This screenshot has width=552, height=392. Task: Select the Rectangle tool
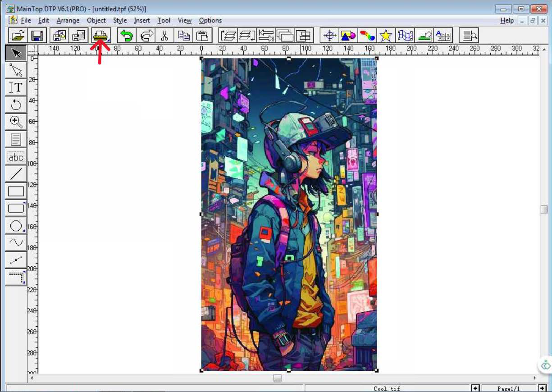[x=16, y=191]
